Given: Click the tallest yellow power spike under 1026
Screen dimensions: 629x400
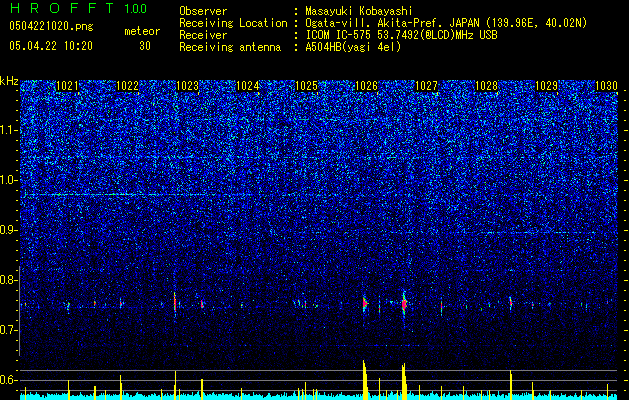Looking at the screenshot, I should (x=364, y=380).
